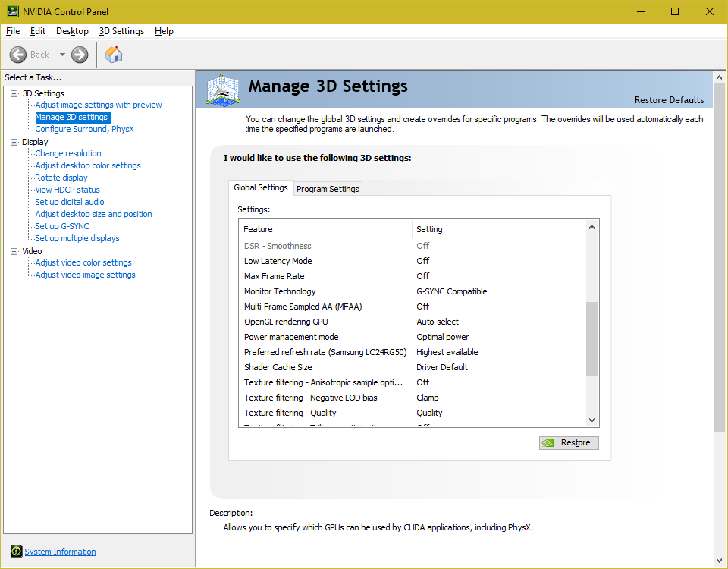Screen dimensions: 728x569
Task: Select the Max Frame Rate setting row
Action: [413, 276]
